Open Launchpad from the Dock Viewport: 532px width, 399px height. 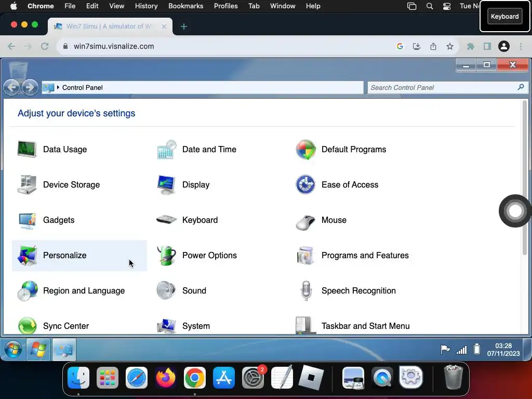coord(107,378)
